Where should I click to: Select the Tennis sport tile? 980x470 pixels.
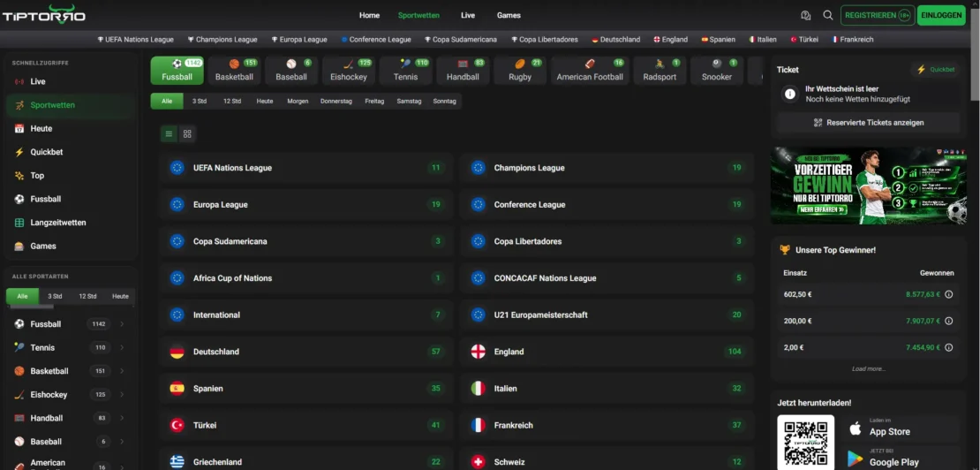coord(405,71)
